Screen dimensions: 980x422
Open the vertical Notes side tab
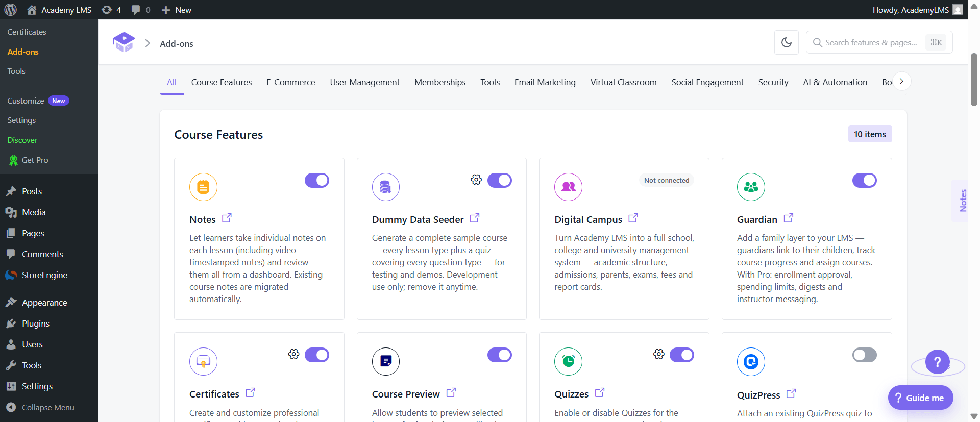click(x=960, y=201)
